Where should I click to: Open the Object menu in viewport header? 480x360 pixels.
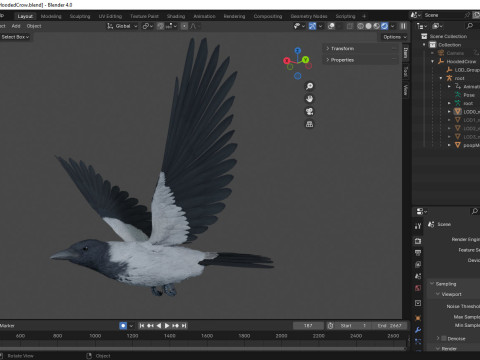click(x=34, y=26)
